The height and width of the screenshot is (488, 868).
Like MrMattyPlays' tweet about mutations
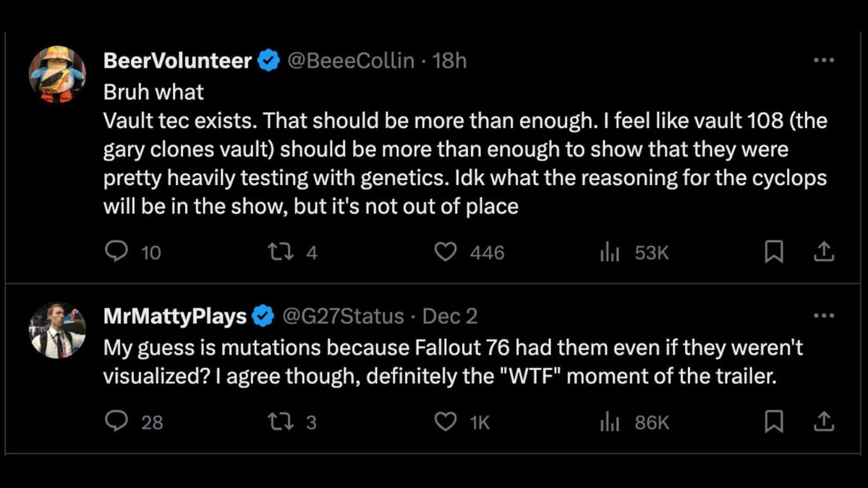point(446,421)
